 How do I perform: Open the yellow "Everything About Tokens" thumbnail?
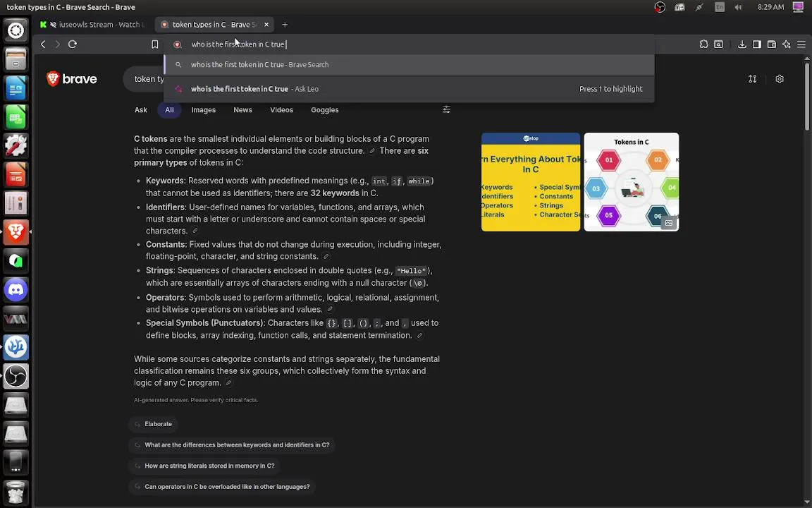531,182
